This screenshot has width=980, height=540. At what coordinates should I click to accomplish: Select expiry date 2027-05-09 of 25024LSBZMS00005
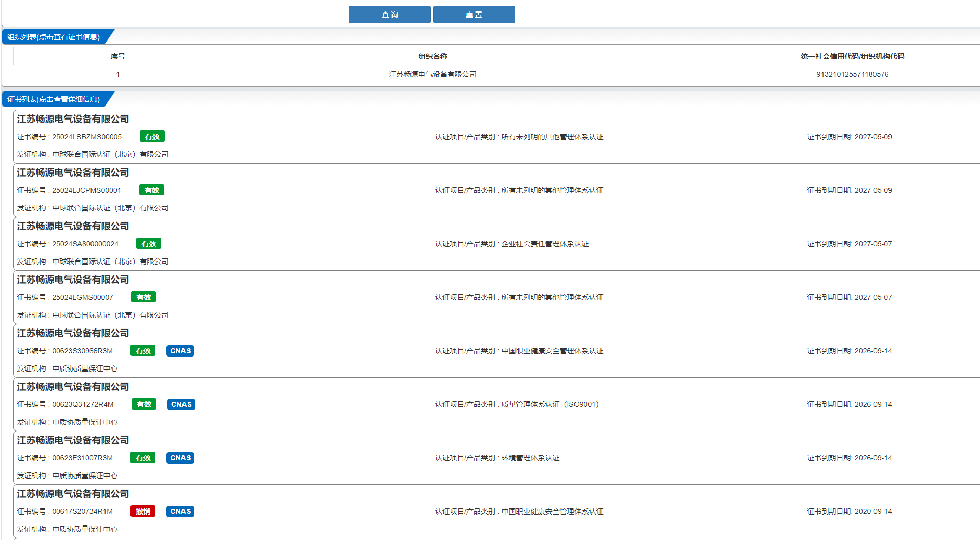pyautogui.click(x=873, y=137)
